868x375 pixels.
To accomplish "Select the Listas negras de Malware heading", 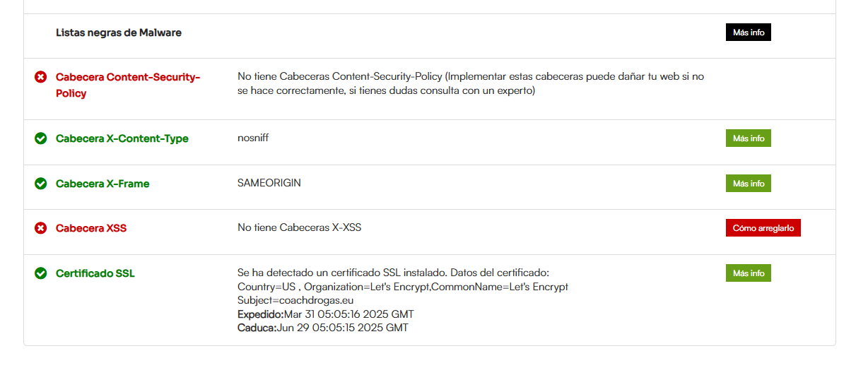I will pyautogui.click(x=119, y=32).
